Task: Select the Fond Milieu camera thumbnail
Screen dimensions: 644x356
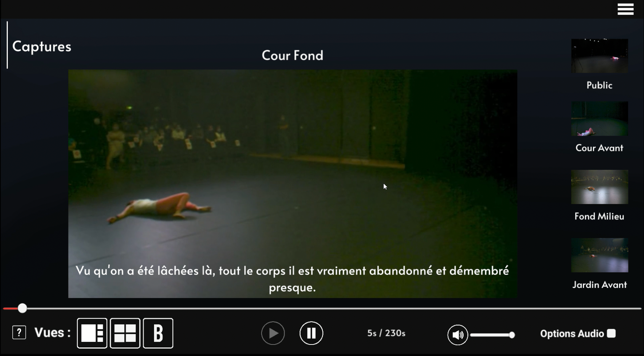Action: pos(600,187)
